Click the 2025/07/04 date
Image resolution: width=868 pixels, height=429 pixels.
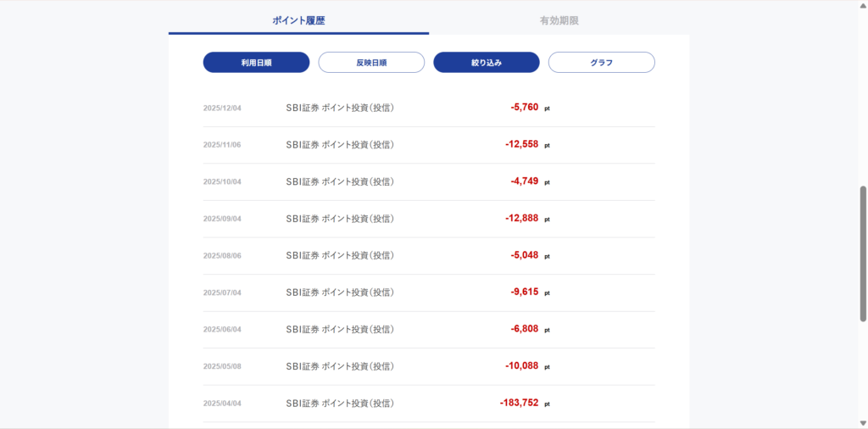point(222,292)
